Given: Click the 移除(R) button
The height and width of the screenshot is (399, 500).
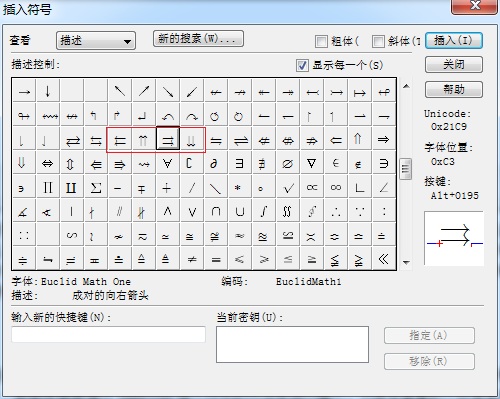Looking at the screenshot, I should (429, 361).
